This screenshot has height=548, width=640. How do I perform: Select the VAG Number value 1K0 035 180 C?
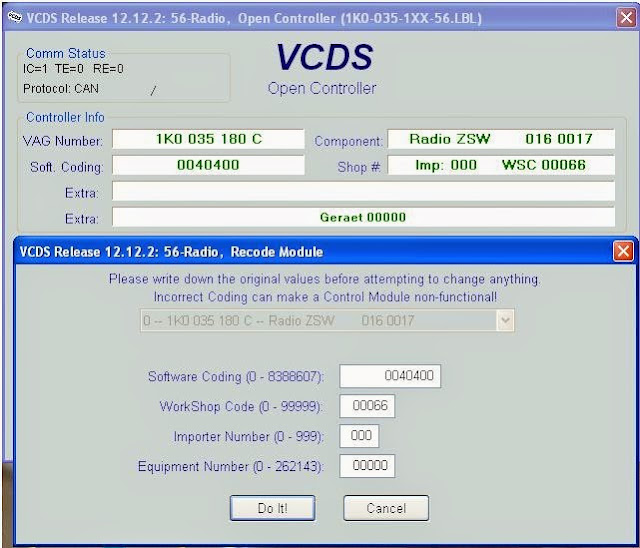pyautogui.click(x=209, y=139)
